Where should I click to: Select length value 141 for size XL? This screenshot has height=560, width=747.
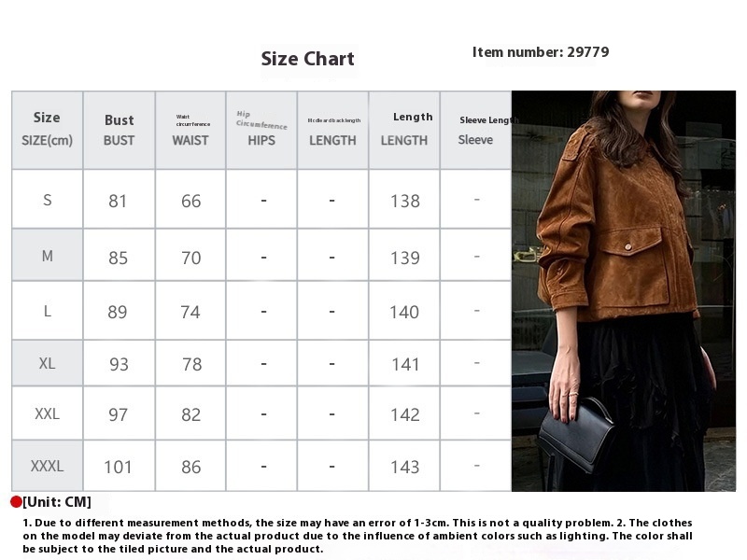pos(405,364)
